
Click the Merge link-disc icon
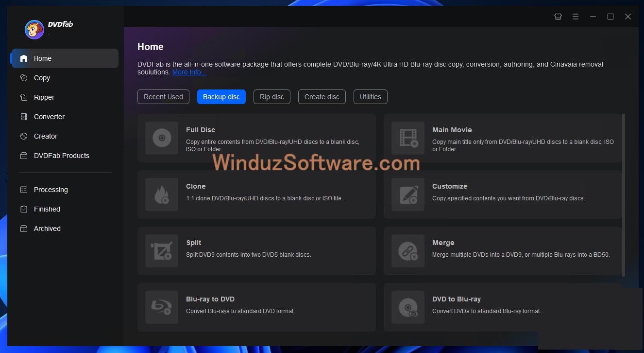(x=408, y=251)
